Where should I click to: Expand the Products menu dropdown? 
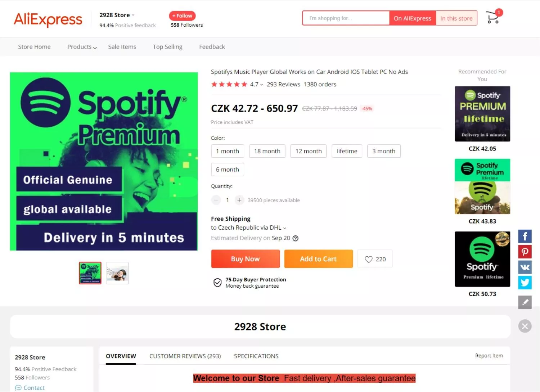(82, 47)
